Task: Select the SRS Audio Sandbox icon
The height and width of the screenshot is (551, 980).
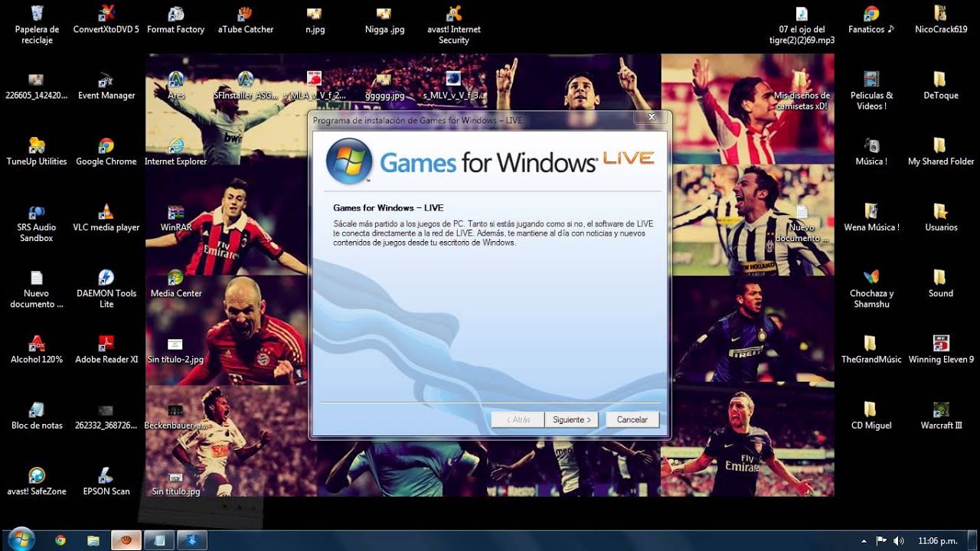Action: tap(37, 223)
